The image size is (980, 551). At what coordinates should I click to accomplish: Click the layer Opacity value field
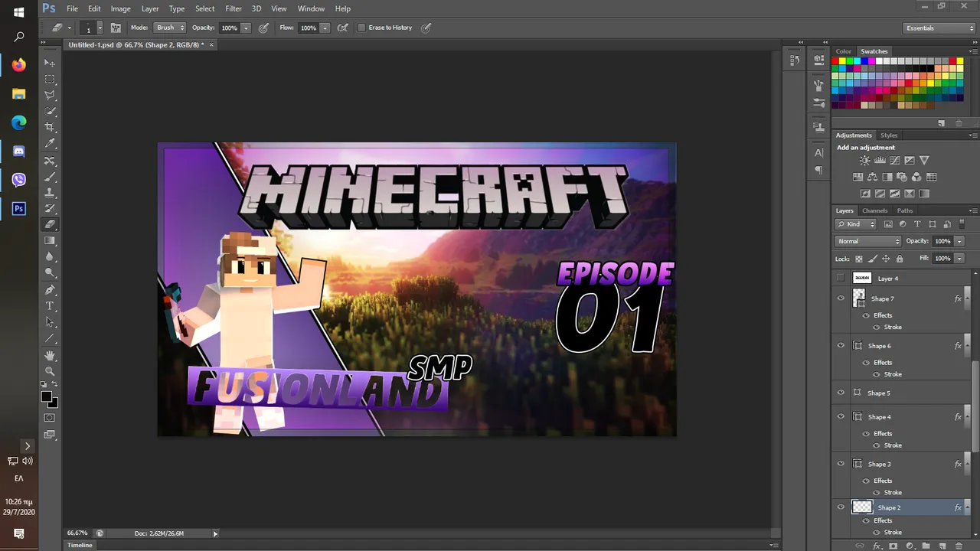pyautogui.click(x=942, y=241)
